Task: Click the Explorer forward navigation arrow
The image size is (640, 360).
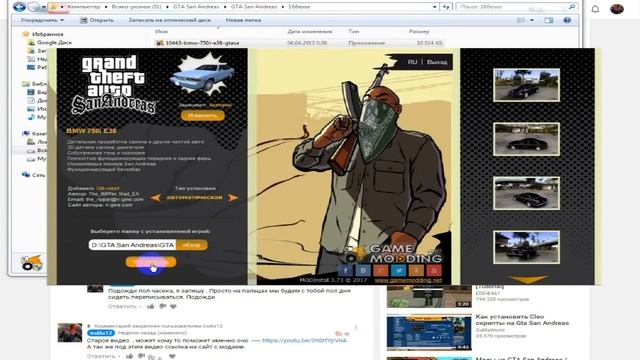Action: click(x=34, y=7)
